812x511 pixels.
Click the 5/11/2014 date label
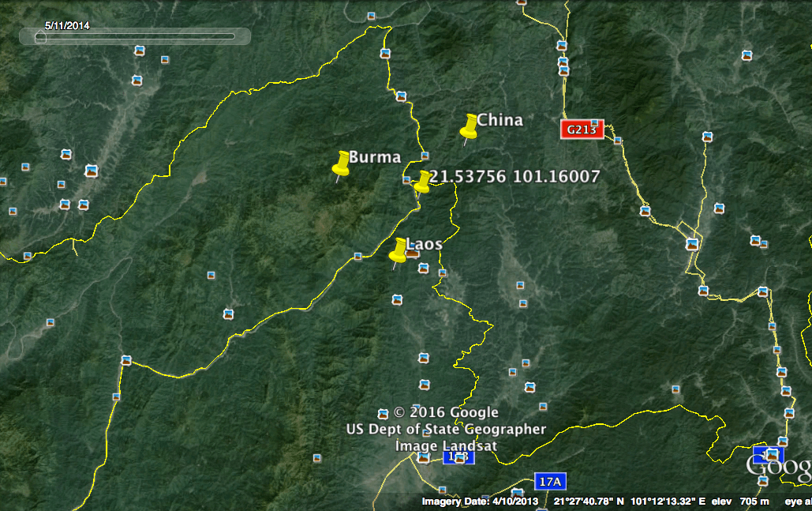click(67, 25)
